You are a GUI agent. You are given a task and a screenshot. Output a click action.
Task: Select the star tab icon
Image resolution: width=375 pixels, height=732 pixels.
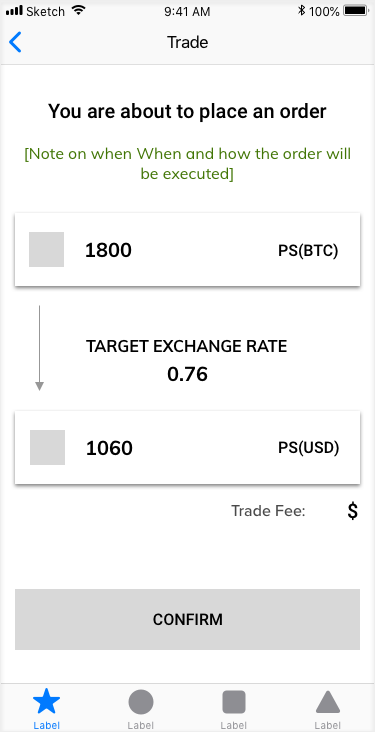pyautogui.click(x=46, y=702)
